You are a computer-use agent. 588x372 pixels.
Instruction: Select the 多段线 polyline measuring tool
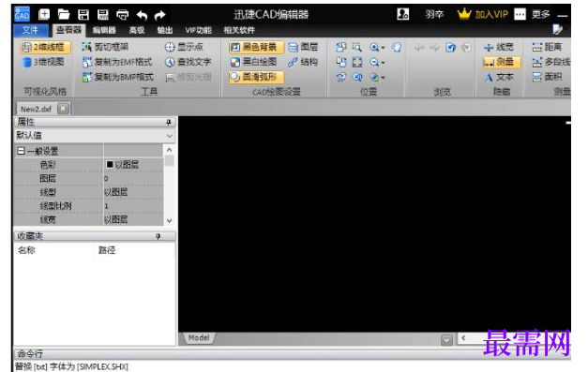[x=551, y=62]
